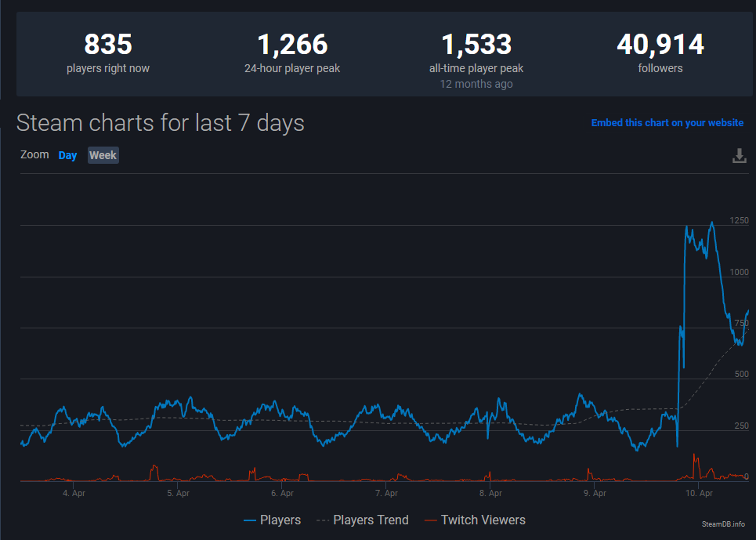Click the Steam charts for last 7 days heading
The width and height of the screenshot is (756, 540).
point(161,123)
